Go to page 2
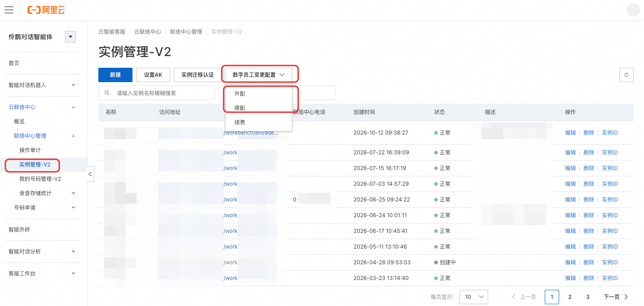The image size is (644, 306). pos(570,297)
